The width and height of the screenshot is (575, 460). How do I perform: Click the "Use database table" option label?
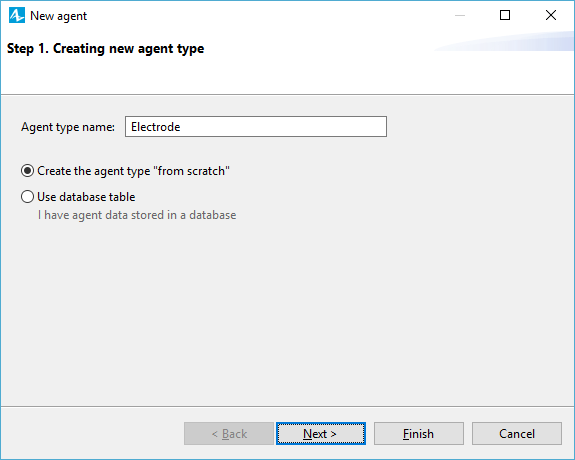click(x=86, y=197)
